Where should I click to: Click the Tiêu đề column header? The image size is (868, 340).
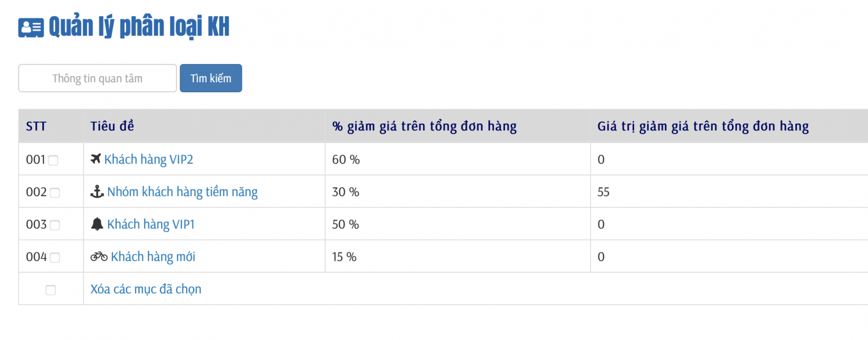pyautogui.click(x=112, y=127)
